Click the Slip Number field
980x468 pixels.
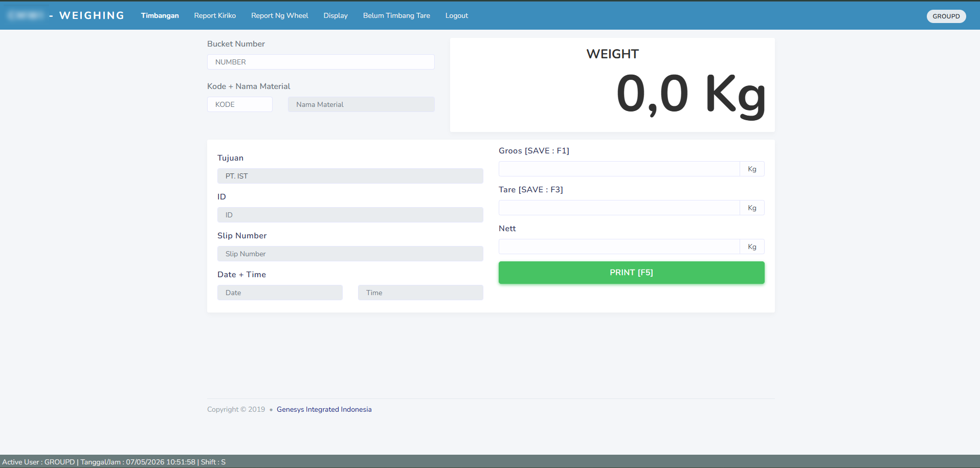coord(350,254)
